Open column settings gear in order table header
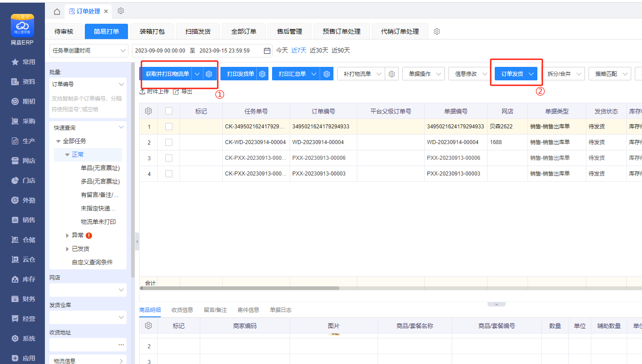 [148, 111]
